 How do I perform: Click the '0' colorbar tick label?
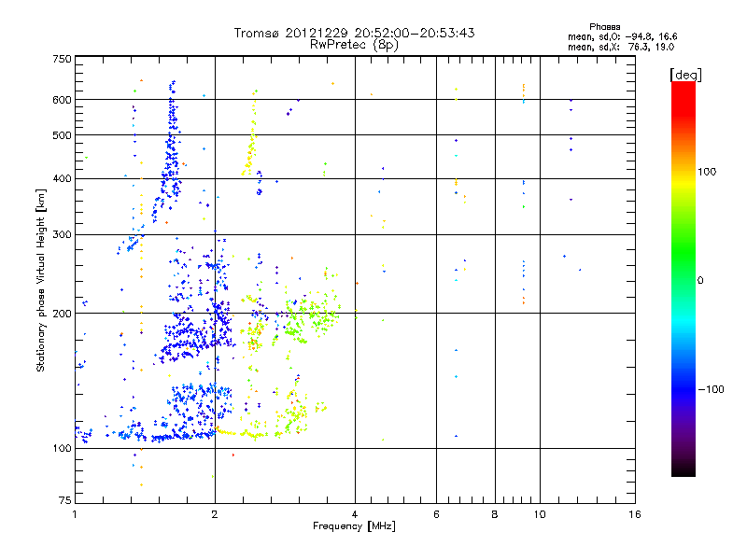click(700, 281)
